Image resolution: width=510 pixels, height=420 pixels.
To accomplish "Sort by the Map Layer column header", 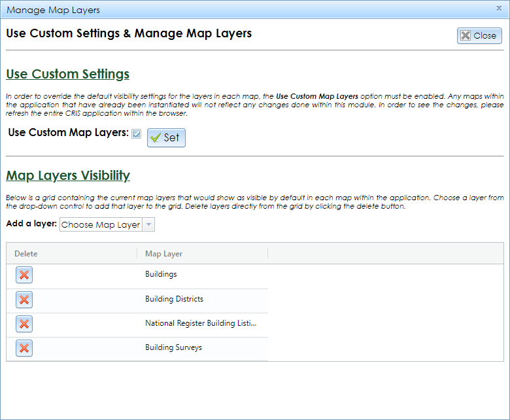I will pos(202,254).
